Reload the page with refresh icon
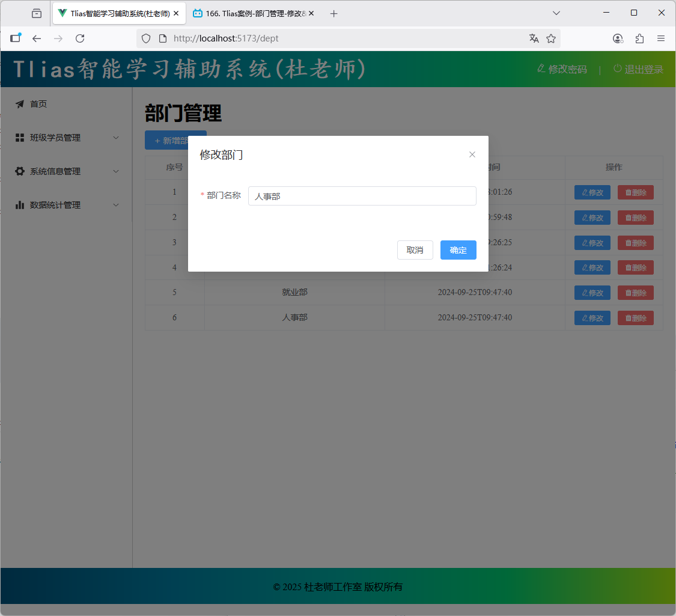This screenshot has width=676, height=616. pos(80,38)
